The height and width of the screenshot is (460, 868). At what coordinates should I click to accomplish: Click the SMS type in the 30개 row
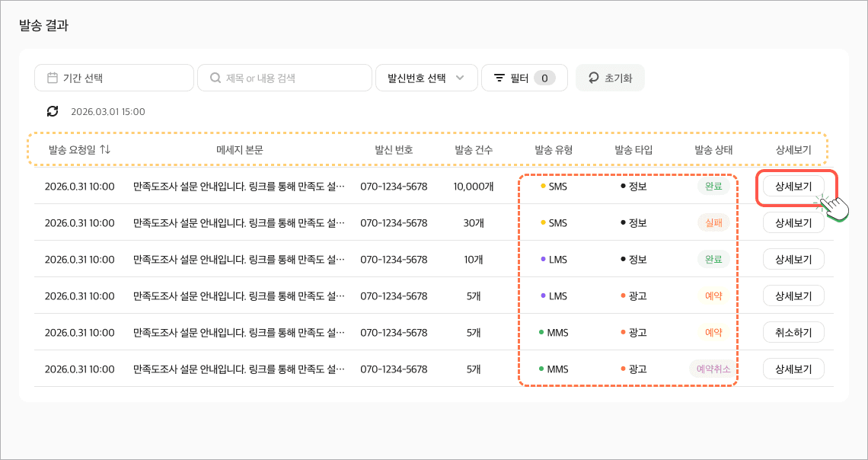coord(554,223)
